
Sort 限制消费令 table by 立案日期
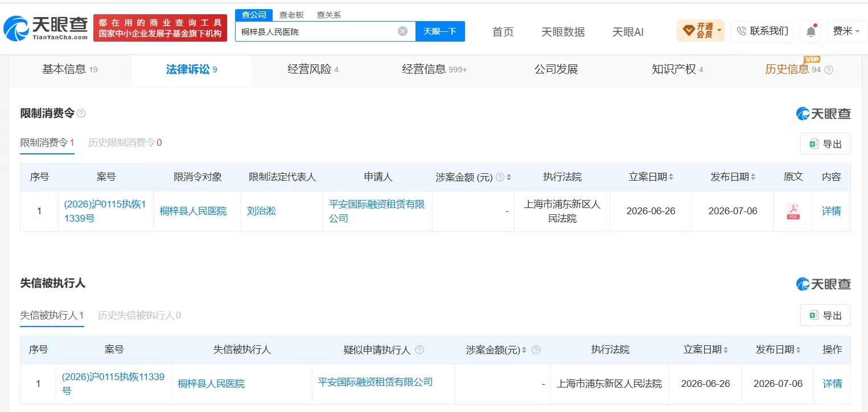[671, 177]
